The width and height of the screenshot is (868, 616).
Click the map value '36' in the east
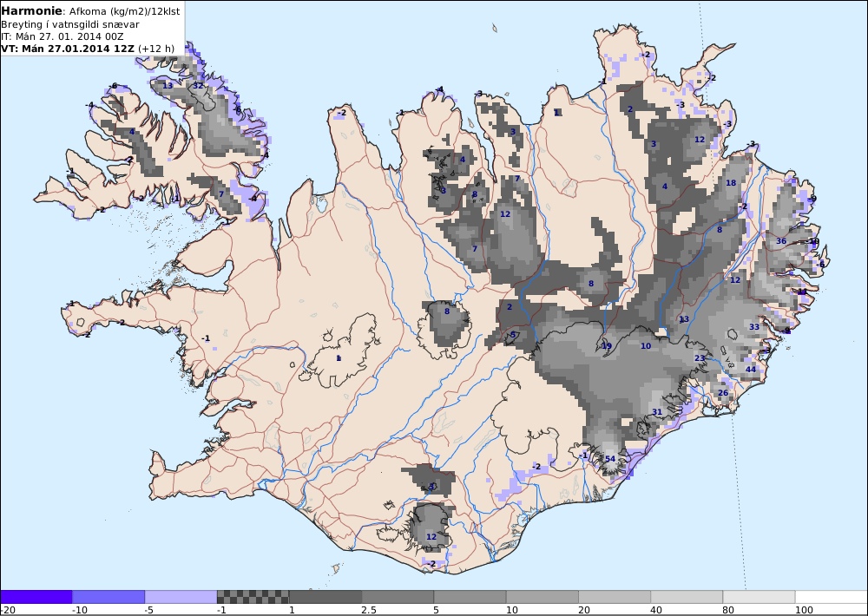781,241
